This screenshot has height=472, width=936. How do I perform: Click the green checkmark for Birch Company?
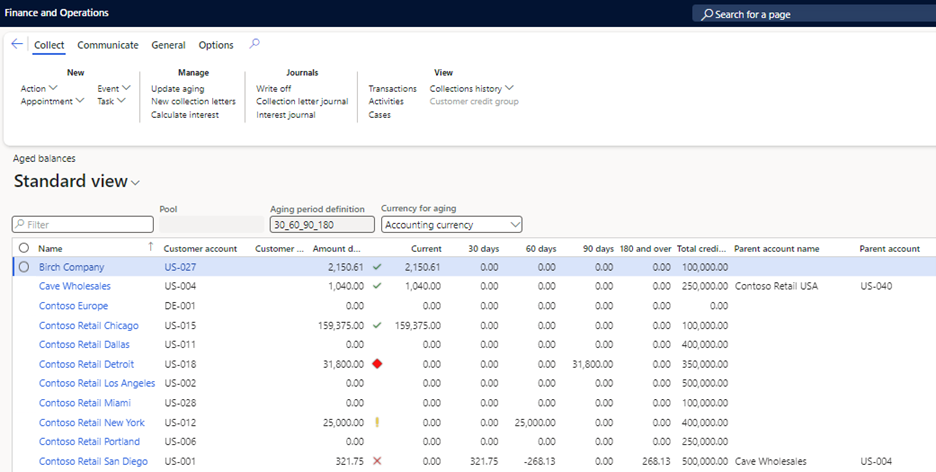tap(377, 267)
